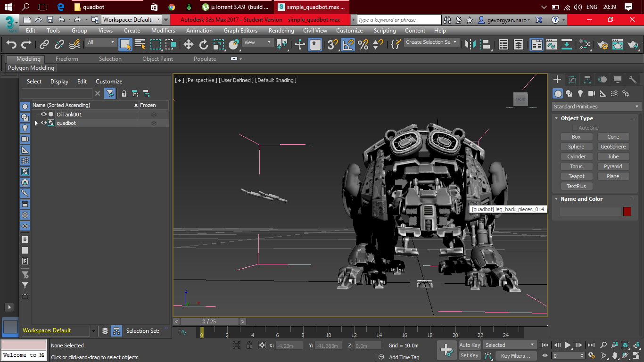
Task: Open the Rendering menu
Action: click(281, 31)
